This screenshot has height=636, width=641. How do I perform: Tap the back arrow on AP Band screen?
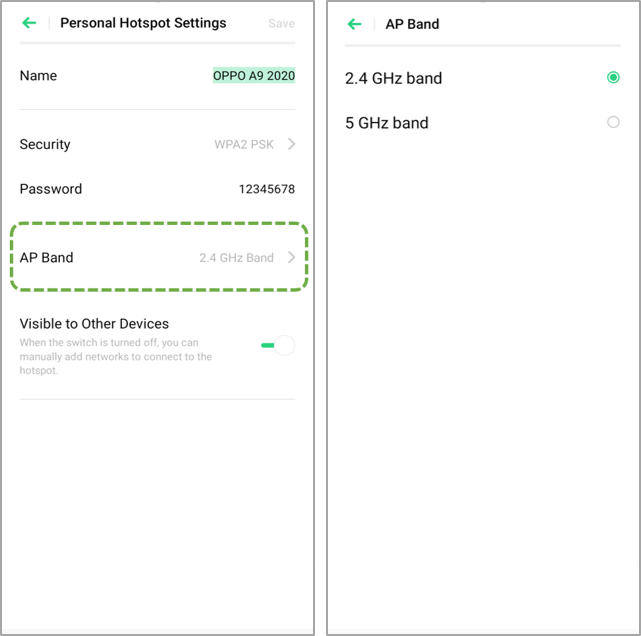354,24
